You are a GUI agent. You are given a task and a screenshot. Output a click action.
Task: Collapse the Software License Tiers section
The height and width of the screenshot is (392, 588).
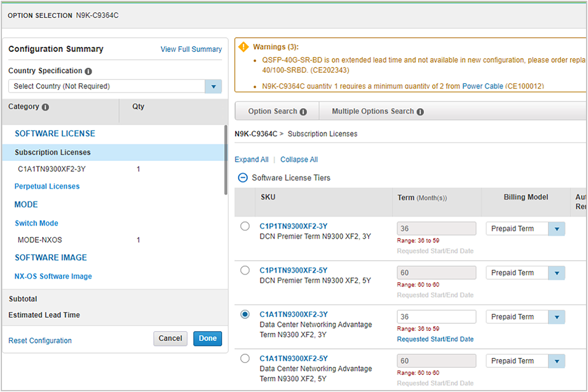tap(243, 178)
